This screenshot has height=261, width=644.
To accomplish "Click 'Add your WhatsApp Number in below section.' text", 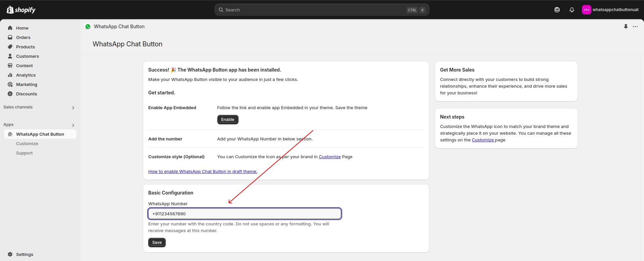I will point(265,139).
